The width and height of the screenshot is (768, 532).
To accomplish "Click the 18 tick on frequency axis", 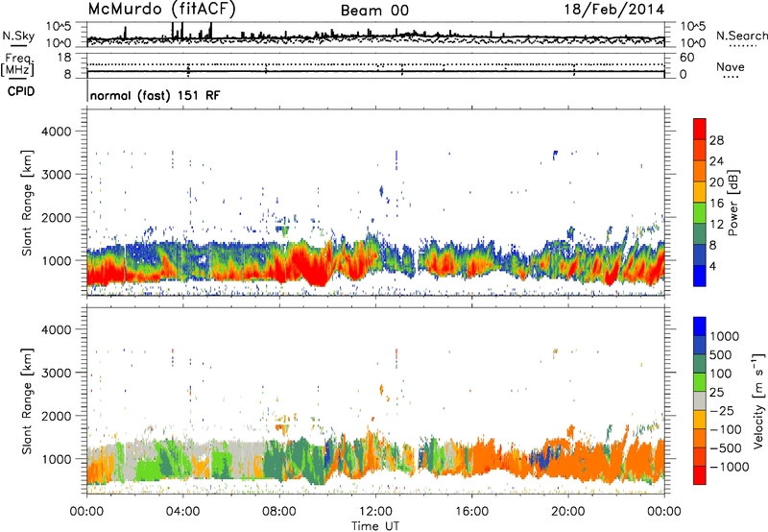I will click(x=64, y=58).
